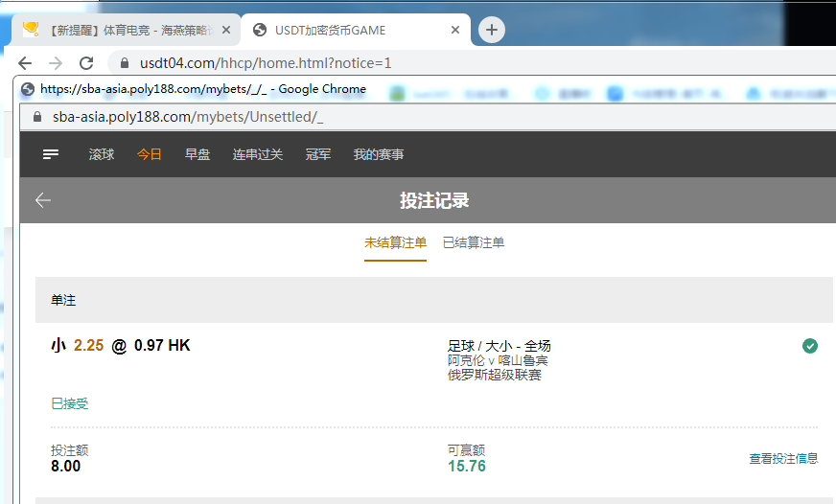Screen dimensions: 836x504
Task: Select 今日 in the navigation bar
Action: point(150,154)
